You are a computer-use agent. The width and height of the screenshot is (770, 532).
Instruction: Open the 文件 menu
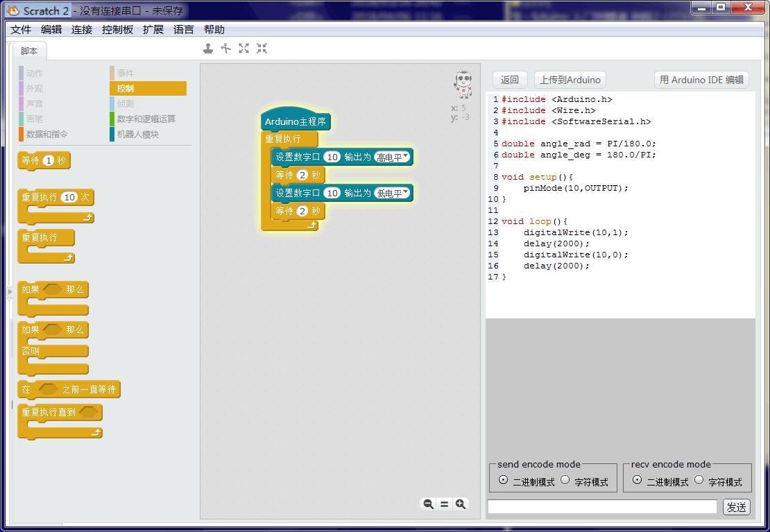[x=21, y=29]
